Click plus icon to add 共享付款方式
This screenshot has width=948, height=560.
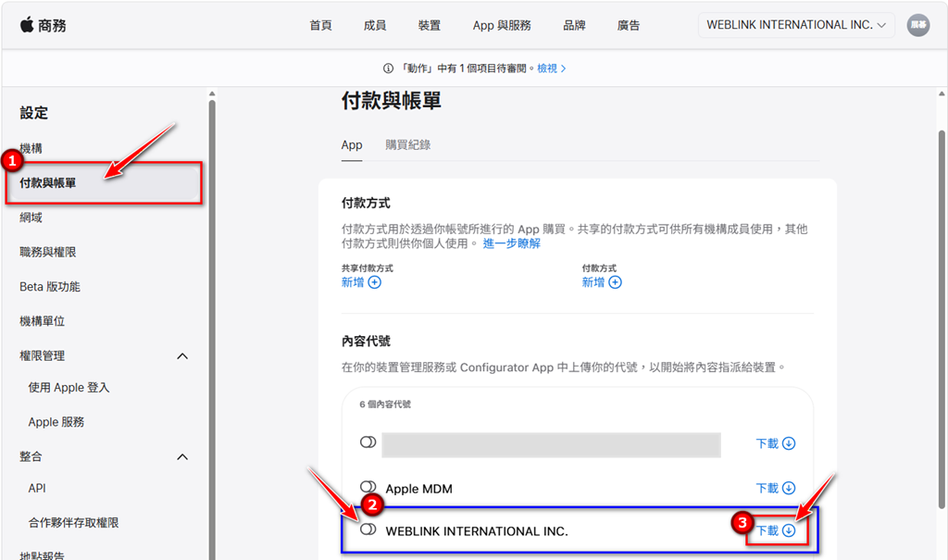tap(375, 282)
